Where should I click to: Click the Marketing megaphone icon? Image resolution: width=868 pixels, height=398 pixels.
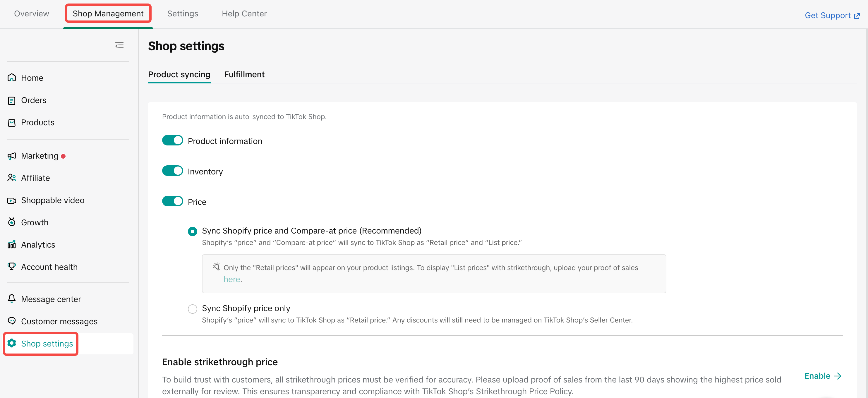12,156
